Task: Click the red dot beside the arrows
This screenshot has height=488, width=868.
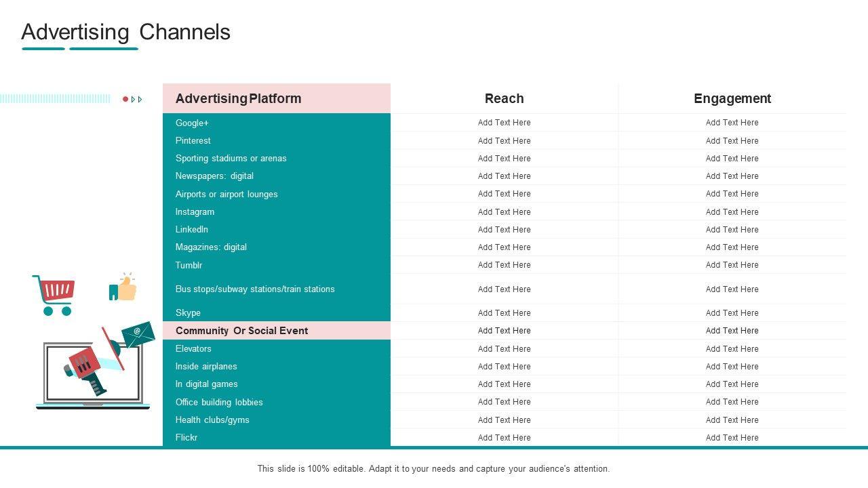Action: coord(125,99)
